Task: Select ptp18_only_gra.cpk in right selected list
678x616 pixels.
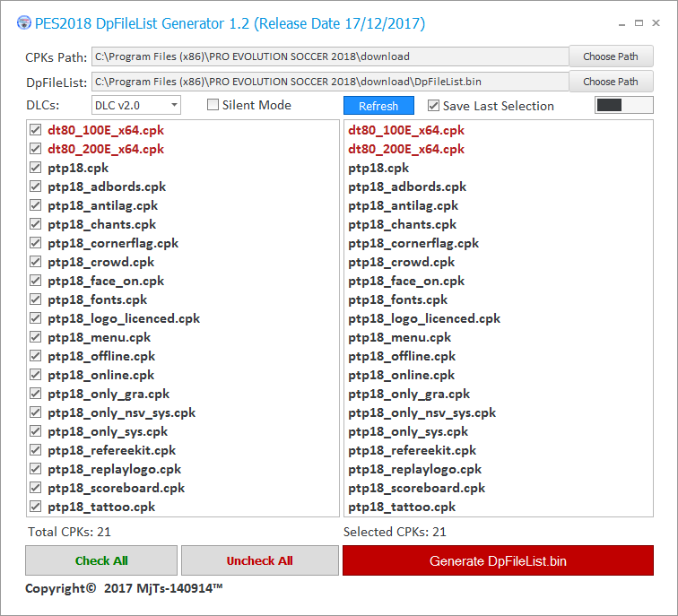Action: [x=409, y=394]
